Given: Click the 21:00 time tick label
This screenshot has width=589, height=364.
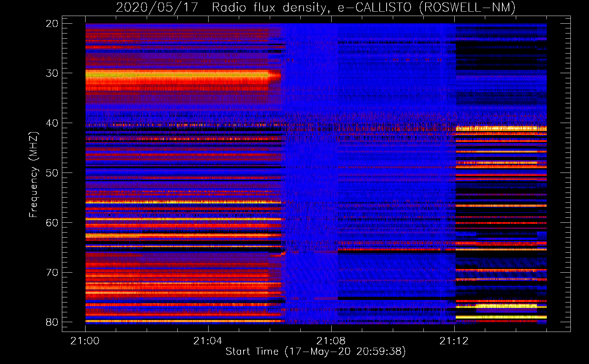Looking at the screenshot, I should (x=86, y=341).
